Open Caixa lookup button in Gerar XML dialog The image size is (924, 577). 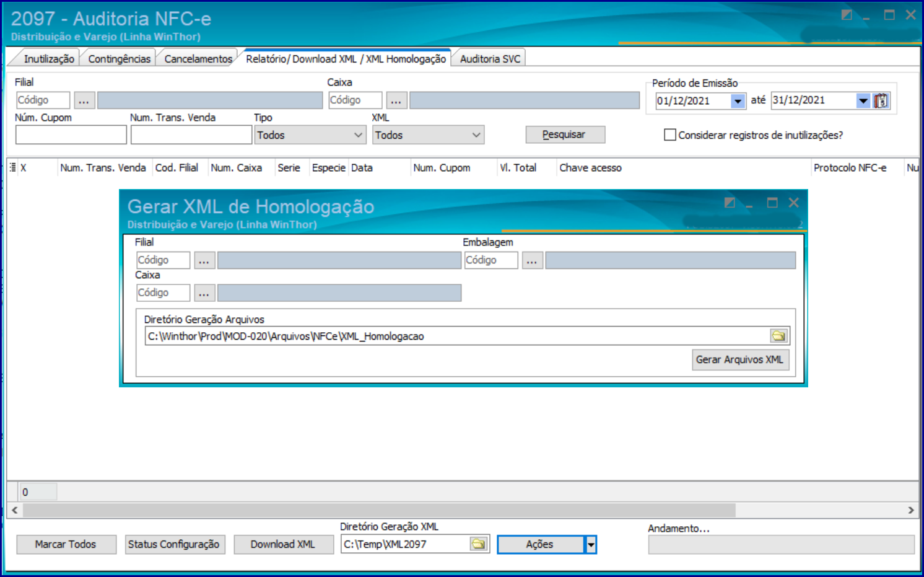[x=204, y=293]
